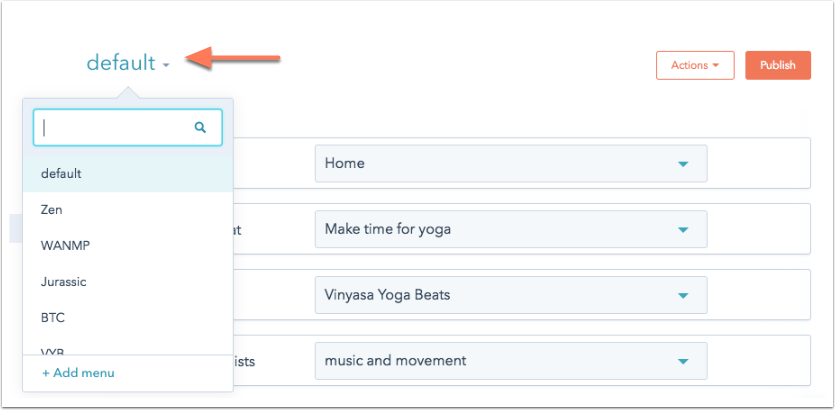Open the default menu name dropdown
The image size is (835, 410).
tap(128, 63)
